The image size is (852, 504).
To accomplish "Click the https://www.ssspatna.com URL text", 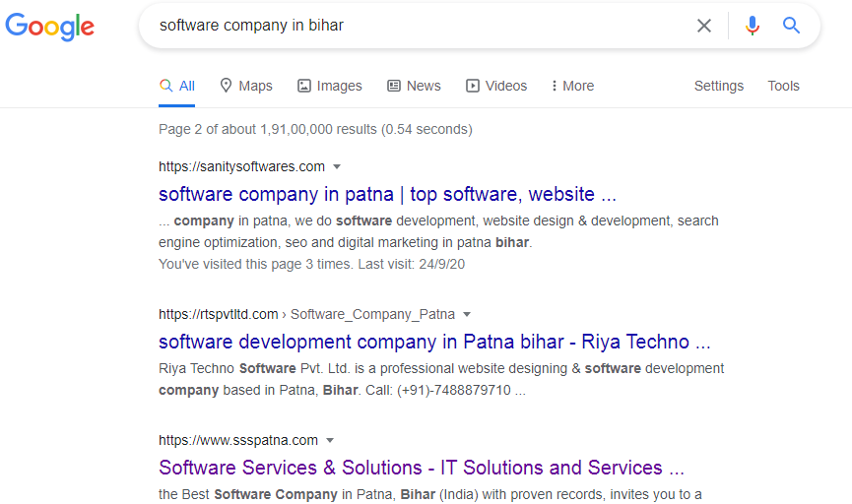I will click(x=238, y=440).
